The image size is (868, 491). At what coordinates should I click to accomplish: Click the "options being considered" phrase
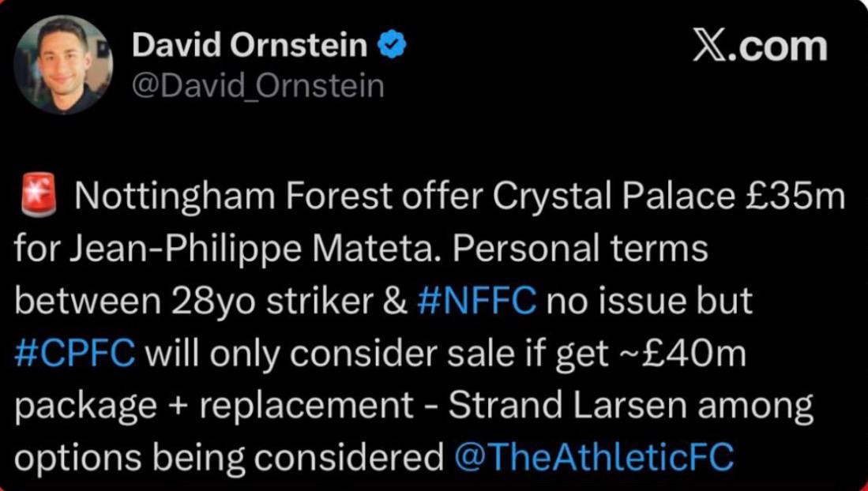click(x=230, y=459)
